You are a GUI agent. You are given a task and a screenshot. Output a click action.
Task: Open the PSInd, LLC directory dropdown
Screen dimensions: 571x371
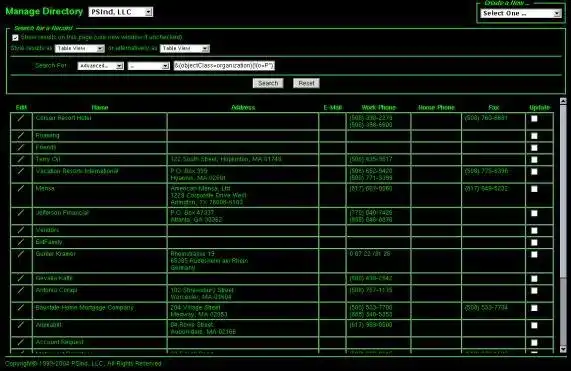pyautogui.click(x=121, y=12)
